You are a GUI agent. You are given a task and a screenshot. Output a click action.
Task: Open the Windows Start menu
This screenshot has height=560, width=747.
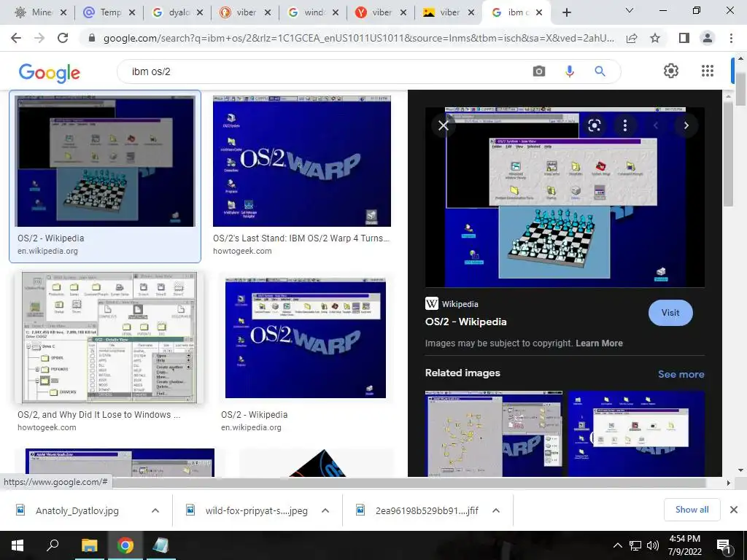18,545
